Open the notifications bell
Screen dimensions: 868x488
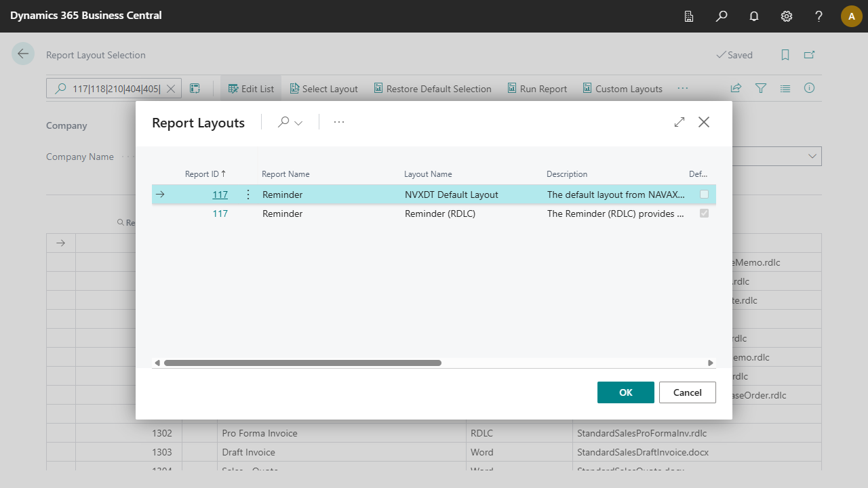(754, 16)
